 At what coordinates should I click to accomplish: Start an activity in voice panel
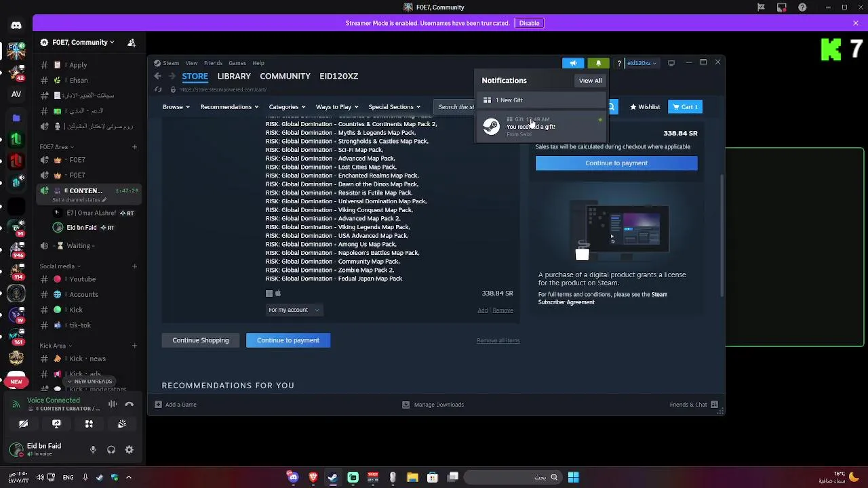click(89, 424)
